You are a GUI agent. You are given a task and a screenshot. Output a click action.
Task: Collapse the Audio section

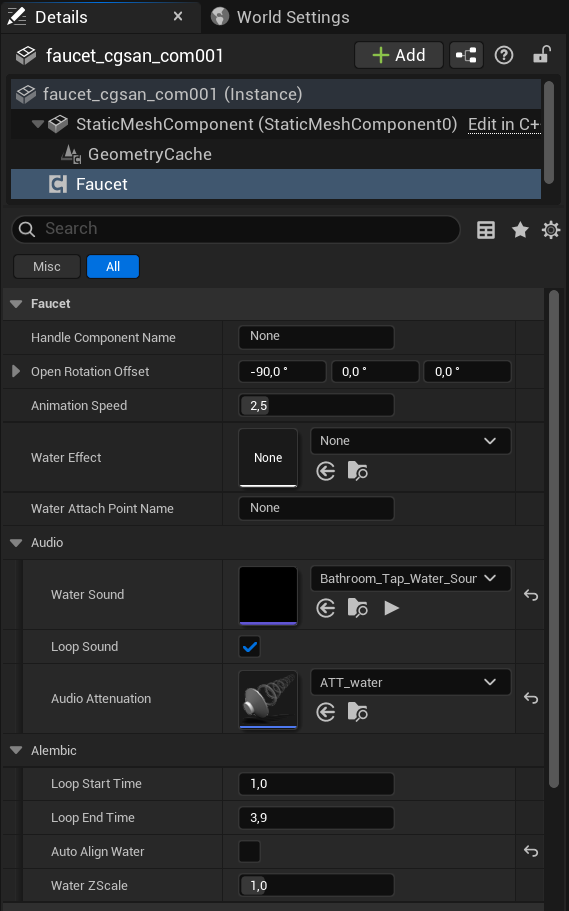(x=16, y=543)
